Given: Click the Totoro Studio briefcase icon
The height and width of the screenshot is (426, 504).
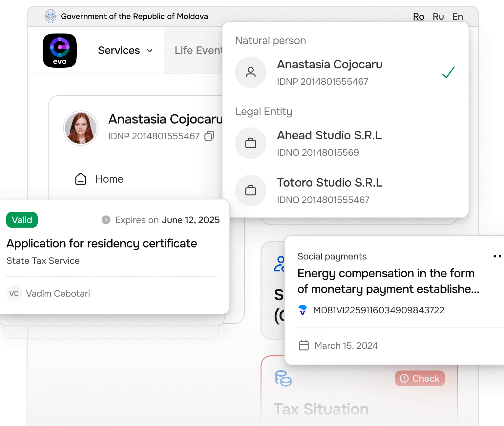Looking at the screenshot, I should (251, 191).
